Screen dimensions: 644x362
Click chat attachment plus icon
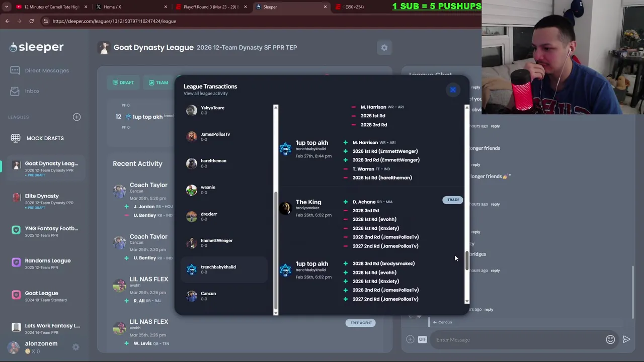[410, 340]
